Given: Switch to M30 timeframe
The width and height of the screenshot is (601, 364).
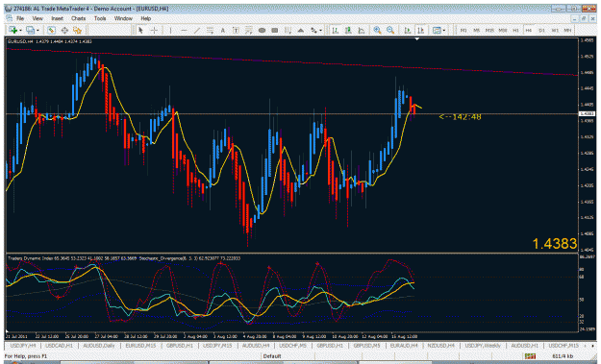Looking at the screenshot, I should pos(503,30).
